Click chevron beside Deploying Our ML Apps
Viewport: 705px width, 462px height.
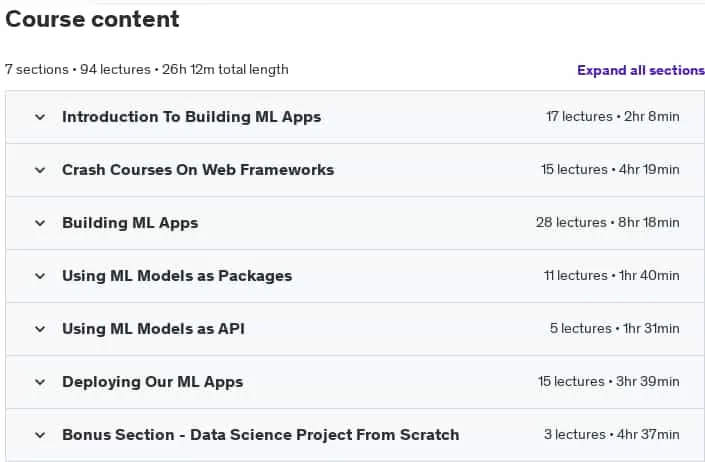40,382
